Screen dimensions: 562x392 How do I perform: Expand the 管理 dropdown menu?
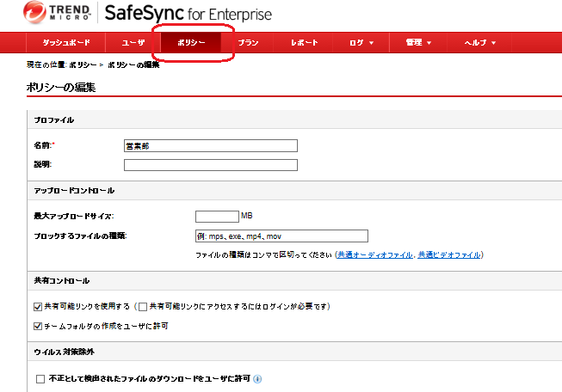point(417,43)
